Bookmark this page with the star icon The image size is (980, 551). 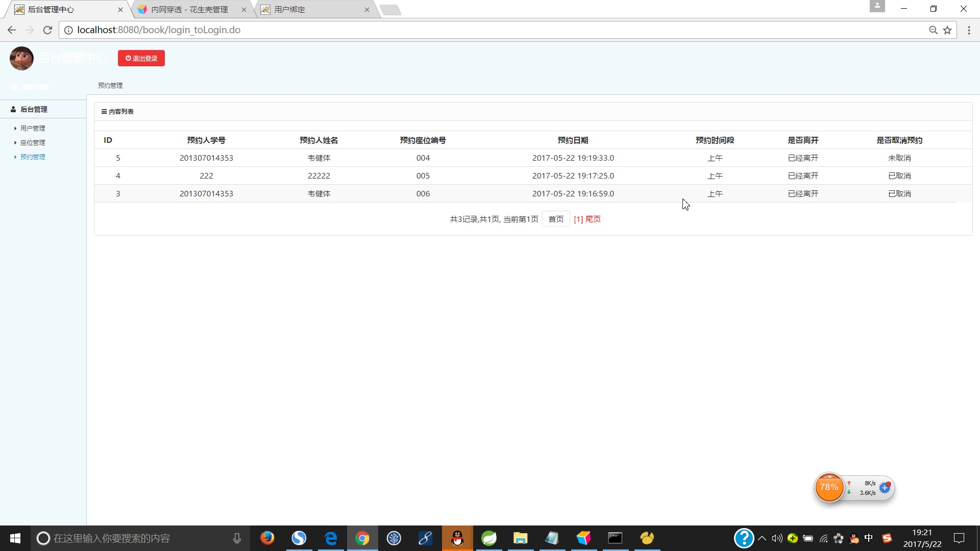pos(947,30)
